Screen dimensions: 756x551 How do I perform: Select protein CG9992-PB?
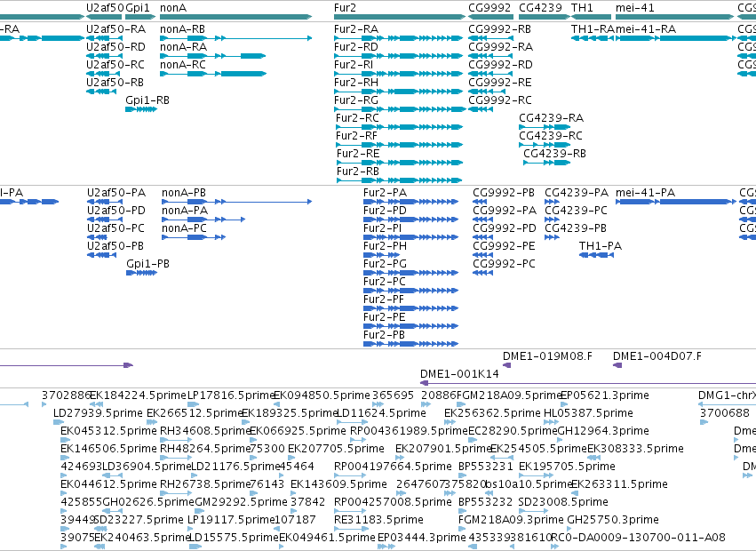pyautogui.click(x=480, y=202)
